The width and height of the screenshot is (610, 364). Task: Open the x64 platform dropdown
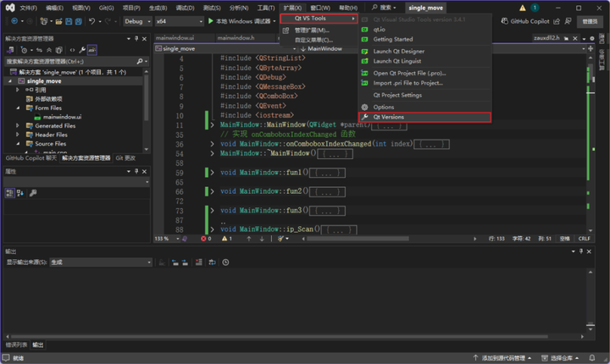click(180, 21)
